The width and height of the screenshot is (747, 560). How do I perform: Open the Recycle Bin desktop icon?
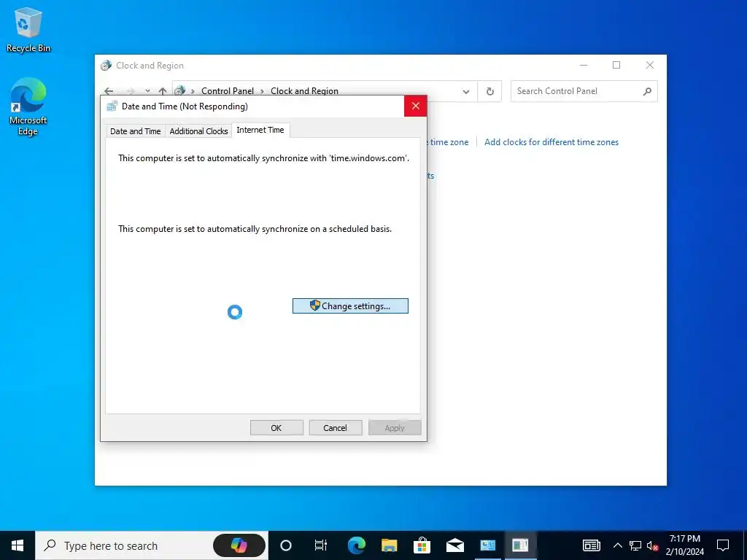click(28, 30)
